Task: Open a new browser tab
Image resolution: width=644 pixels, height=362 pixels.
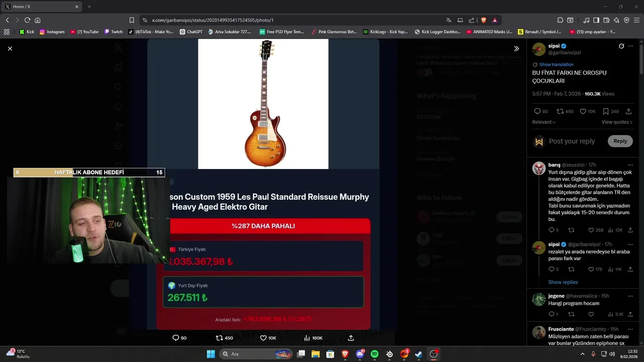Action: click(x=89, y=7)
